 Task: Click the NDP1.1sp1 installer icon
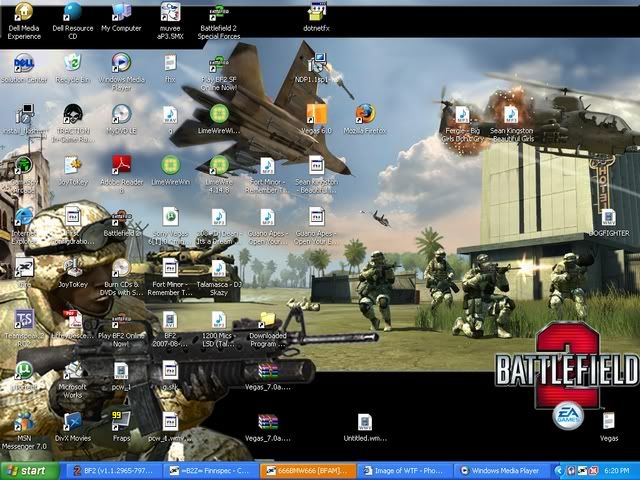click(x=313, y=69)
